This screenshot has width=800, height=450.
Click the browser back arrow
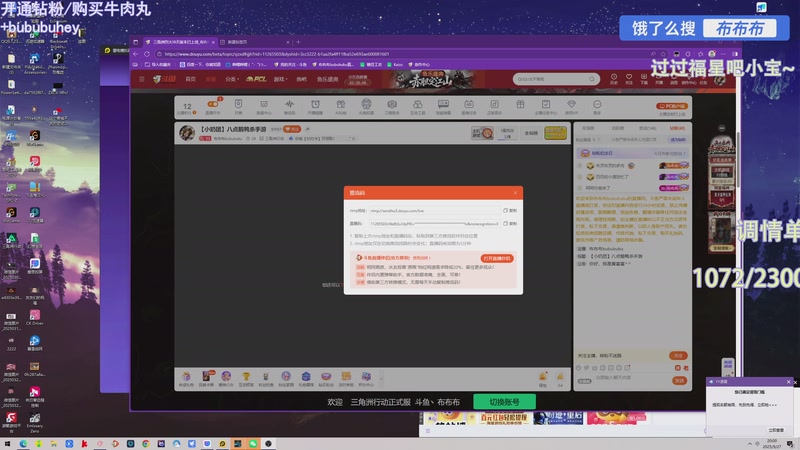(136, 54)
